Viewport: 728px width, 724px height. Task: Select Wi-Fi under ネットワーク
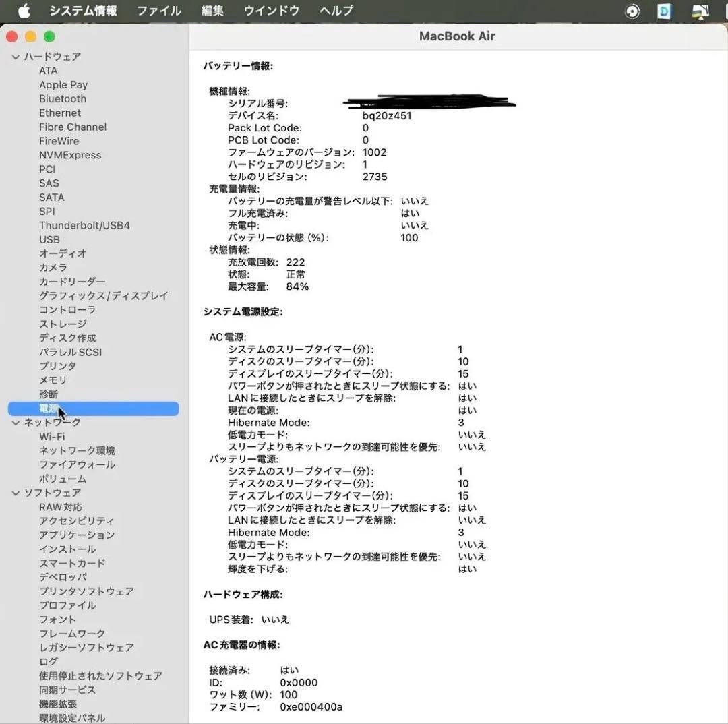coord(52,436)
